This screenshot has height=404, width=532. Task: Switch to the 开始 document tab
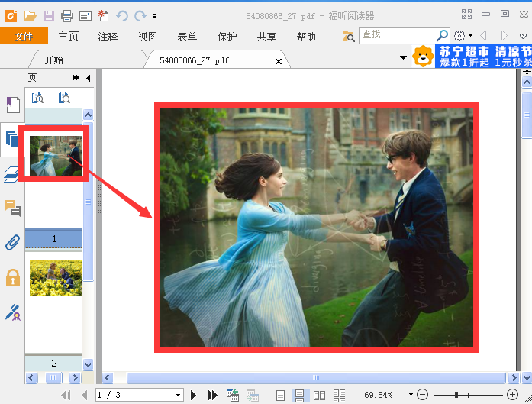[54, 60]
